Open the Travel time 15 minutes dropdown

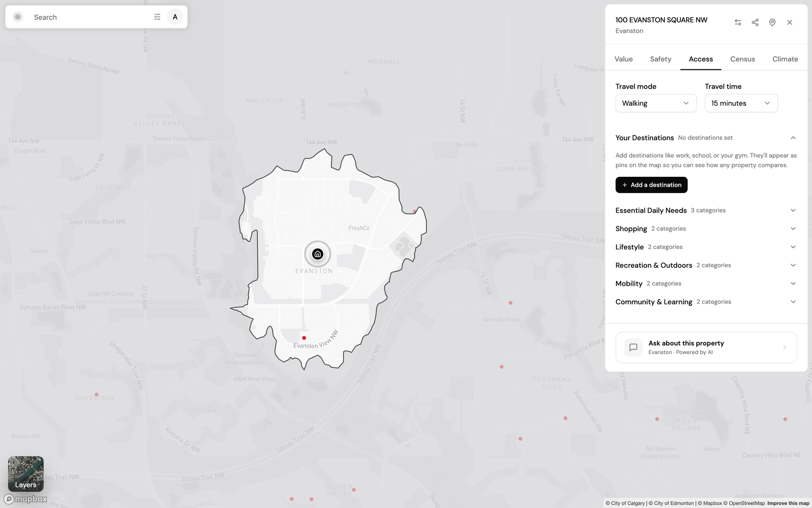tap(741, 103)
